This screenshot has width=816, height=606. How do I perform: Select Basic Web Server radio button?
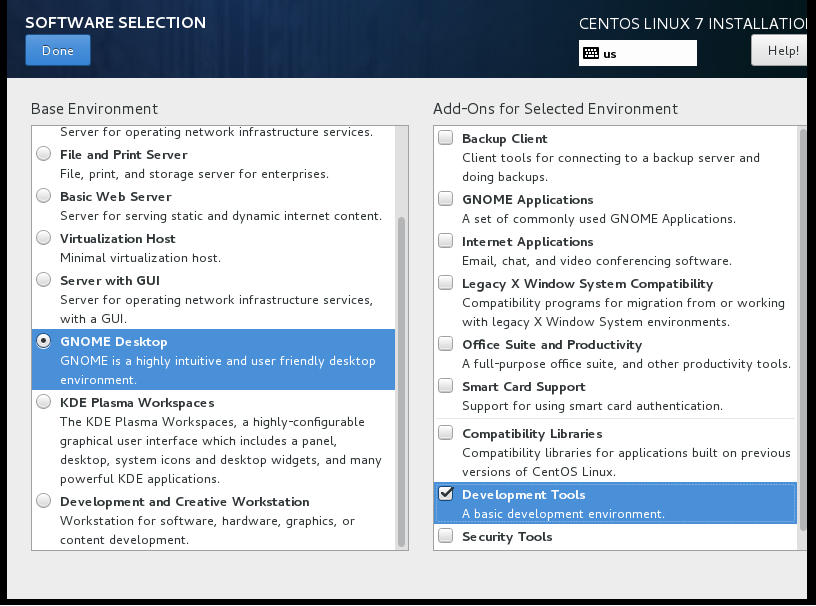(x=44, y=196)
